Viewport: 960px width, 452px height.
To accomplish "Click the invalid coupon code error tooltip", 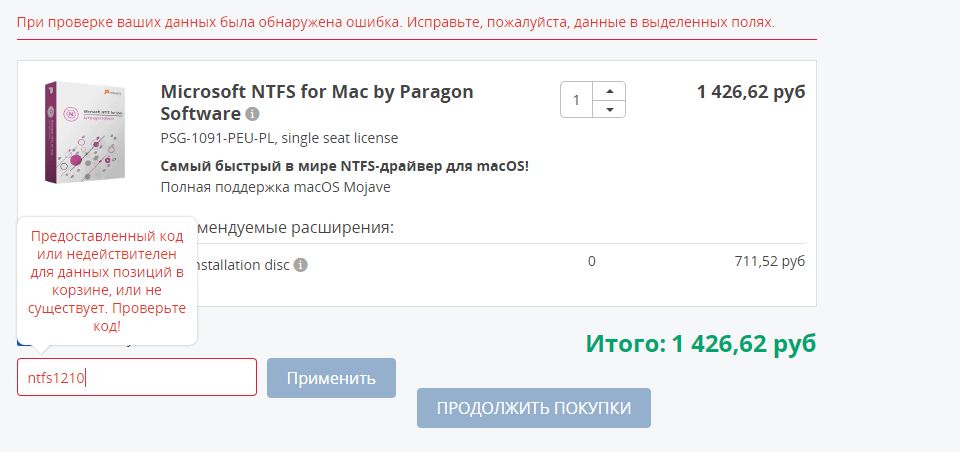I will (x=106, y=281).
